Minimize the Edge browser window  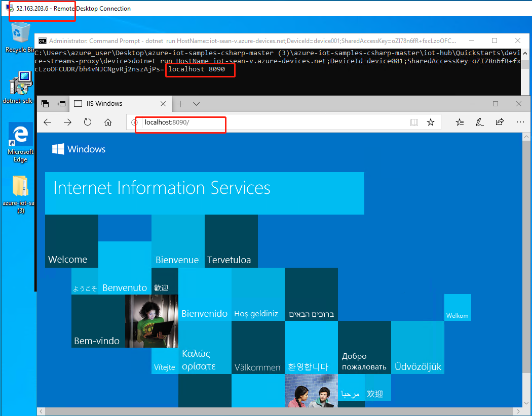[472, 104]
